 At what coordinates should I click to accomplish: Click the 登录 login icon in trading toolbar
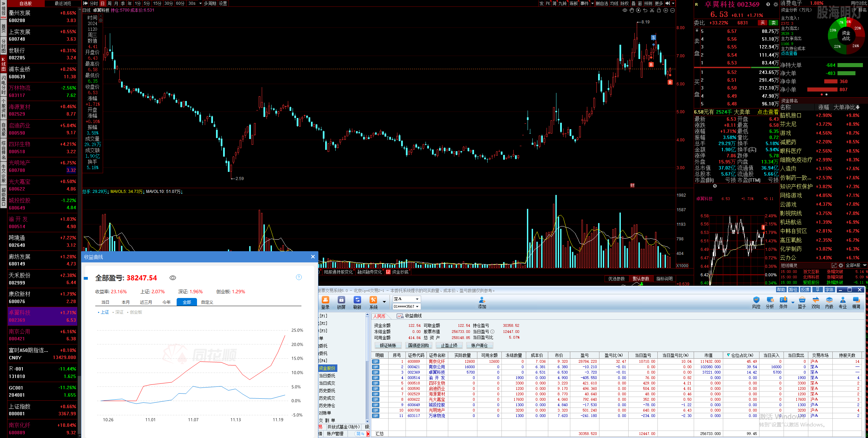325,302
